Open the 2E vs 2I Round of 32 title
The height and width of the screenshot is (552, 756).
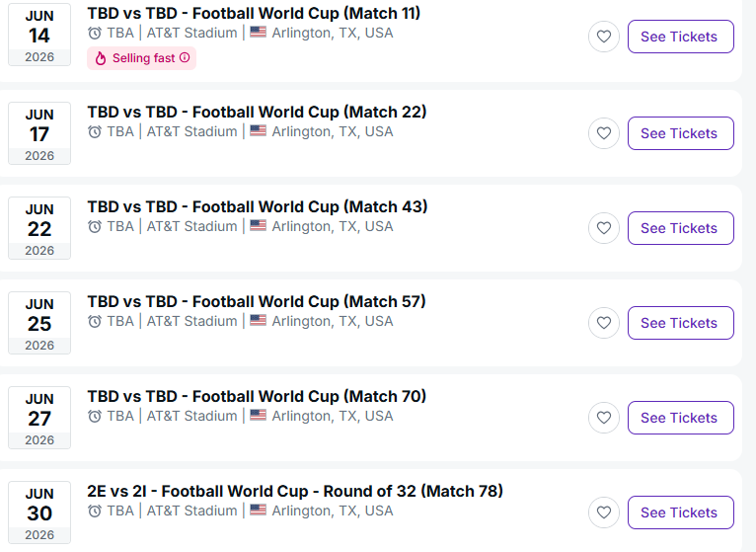(295, 491)
